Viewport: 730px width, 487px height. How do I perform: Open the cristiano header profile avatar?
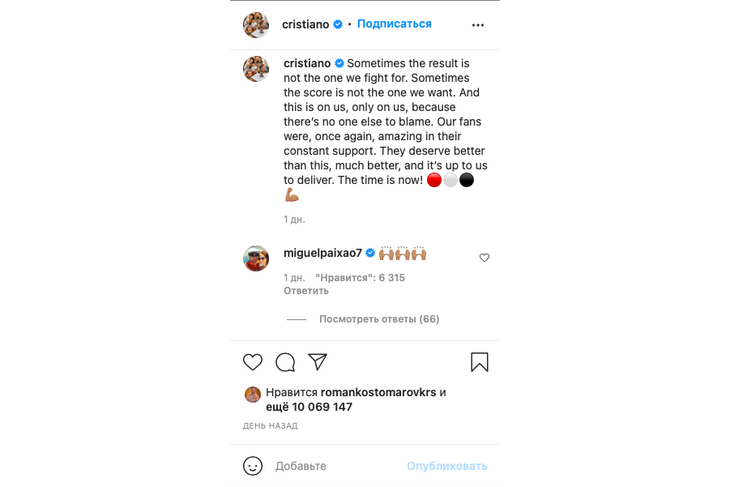[x=256, y=25]
